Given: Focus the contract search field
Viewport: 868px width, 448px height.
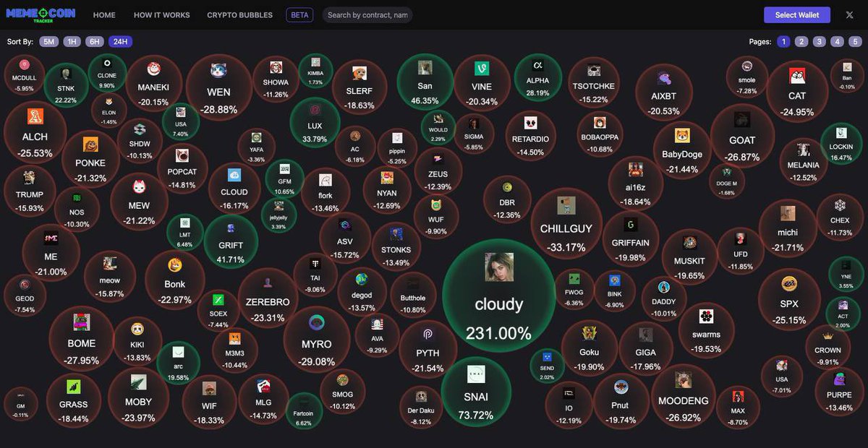Looking at the screenshot, I should coord(367,14).
